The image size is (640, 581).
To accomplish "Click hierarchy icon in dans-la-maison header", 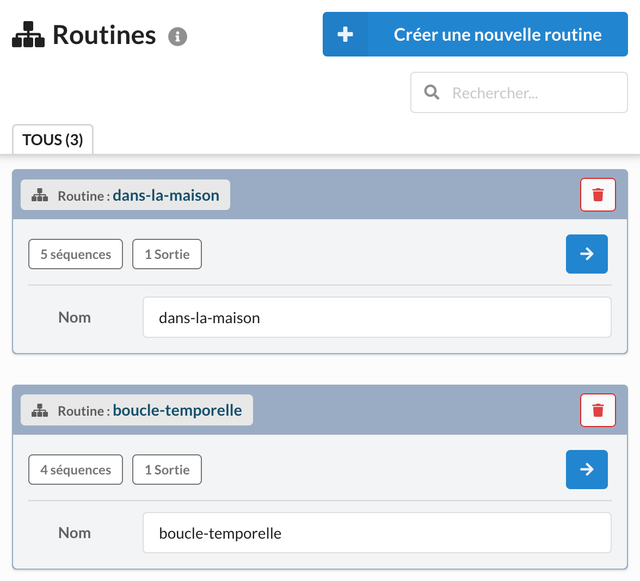I will (40, 195).
